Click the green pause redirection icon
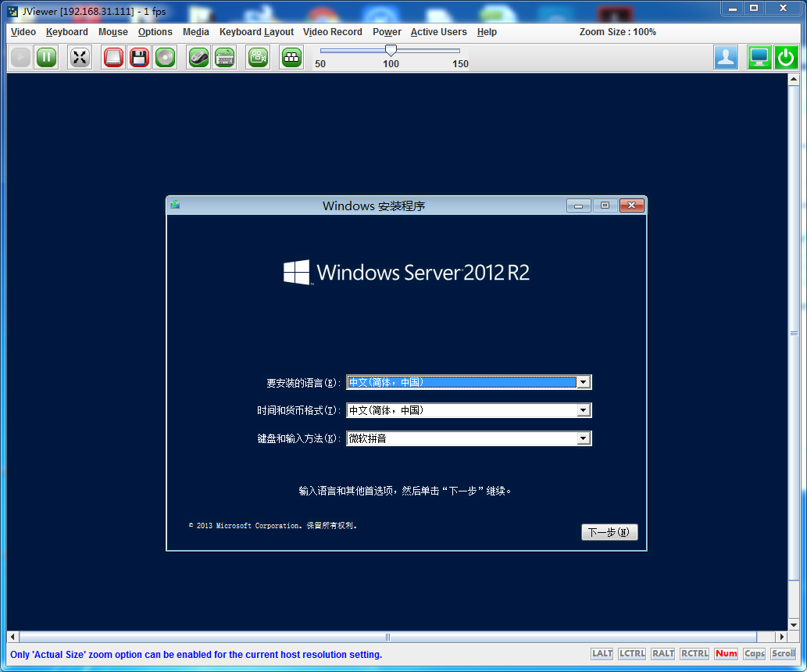Image resolution: width=807 pixels, height=672 pixels. point(46,58)
